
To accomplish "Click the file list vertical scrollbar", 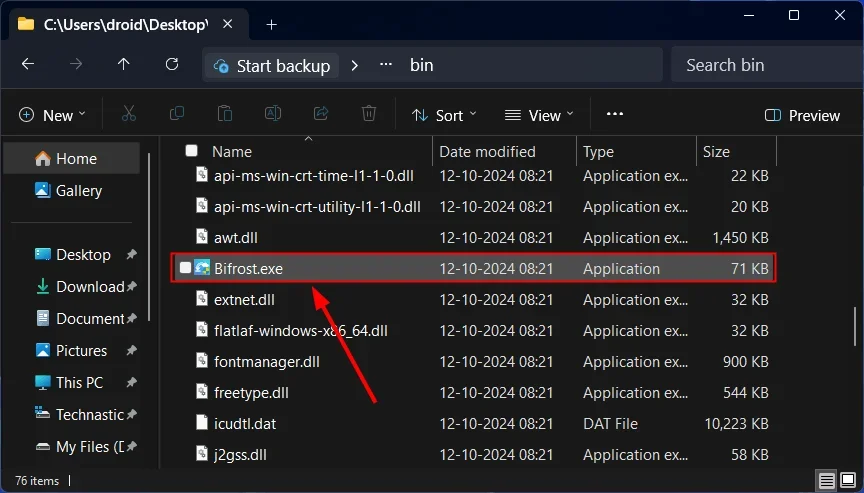I will 855,326.
